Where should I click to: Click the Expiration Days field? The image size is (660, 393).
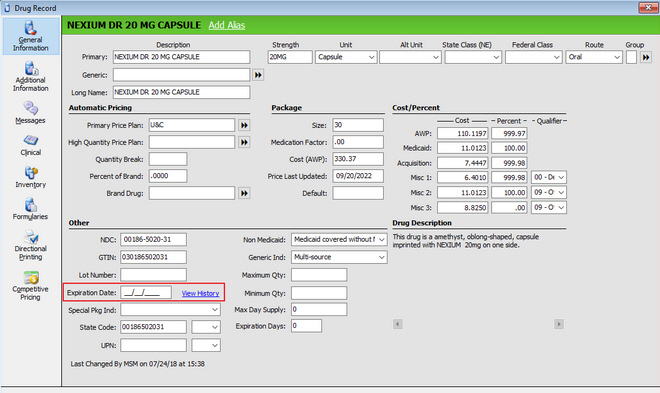coord(306,326)
